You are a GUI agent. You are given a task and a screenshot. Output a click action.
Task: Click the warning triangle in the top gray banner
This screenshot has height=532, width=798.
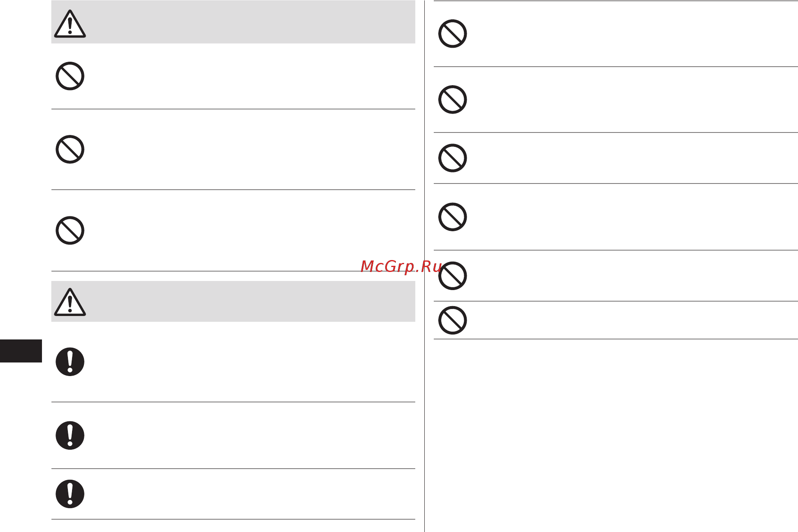[70, 24]
